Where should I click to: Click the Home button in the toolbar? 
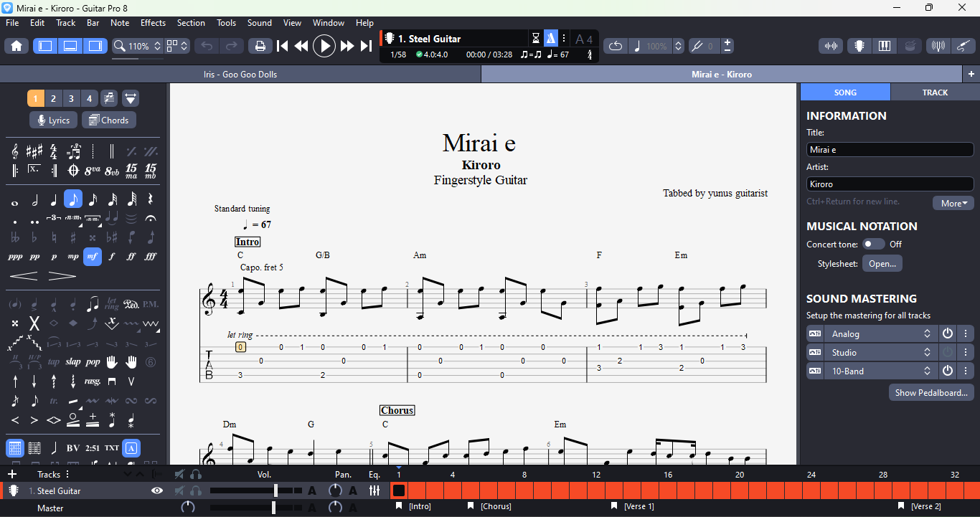17,46
